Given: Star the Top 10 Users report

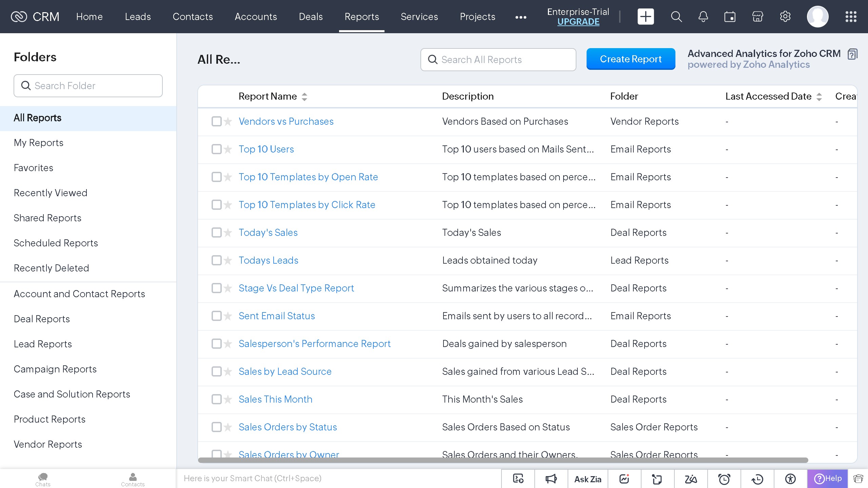Looking at the screenshot, I should (228, 149).
